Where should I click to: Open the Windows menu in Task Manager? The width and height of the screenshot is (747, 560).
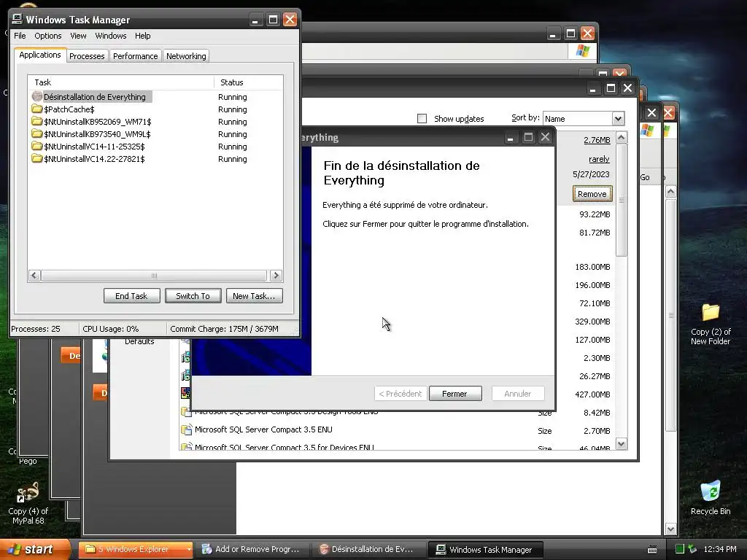[x=111, y=36]
